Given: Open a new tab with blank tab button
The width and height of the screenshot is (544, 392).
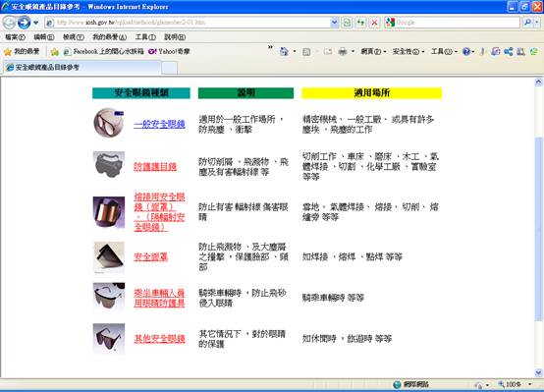Looking at the screenshot, I should pos(169,68).
